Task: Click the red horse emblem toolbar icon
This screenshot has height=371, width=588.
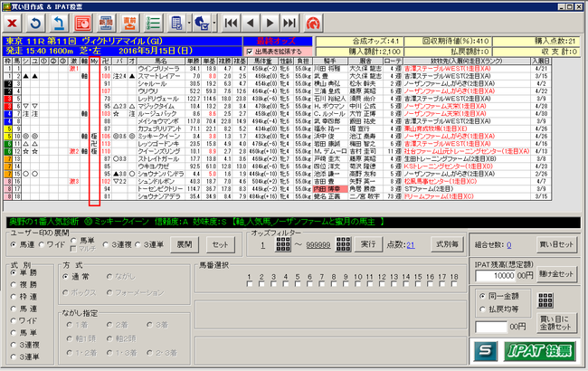Action: [x=313, y=24]
